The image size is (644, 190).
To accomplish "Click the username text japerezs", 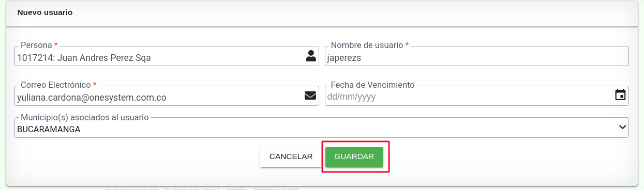I will pos(344,58).
